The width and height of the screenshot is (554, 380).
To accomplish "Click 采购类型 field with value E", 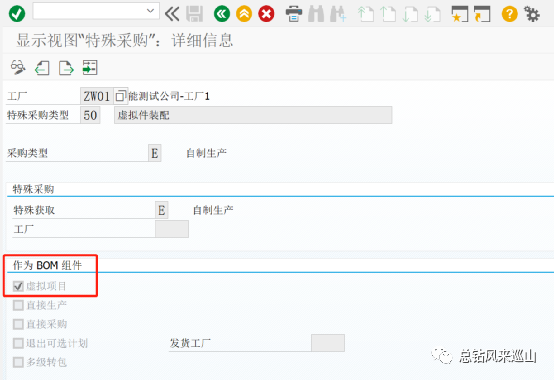I will click(154, 153).
